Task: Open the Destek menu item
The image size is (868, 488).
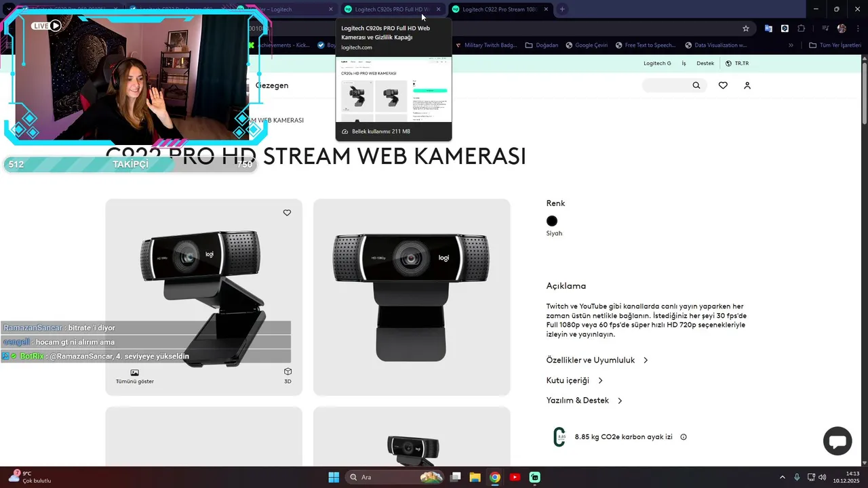Action: tap(705, 63)
